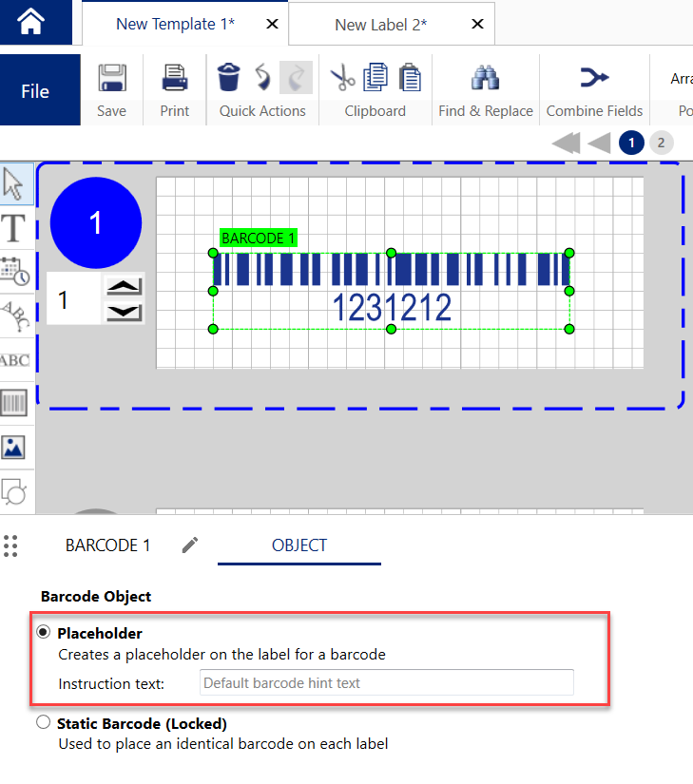Click the pencil icon to rename BARCODE 1
This screenshot has width=693, height=784.
point(190,545)
